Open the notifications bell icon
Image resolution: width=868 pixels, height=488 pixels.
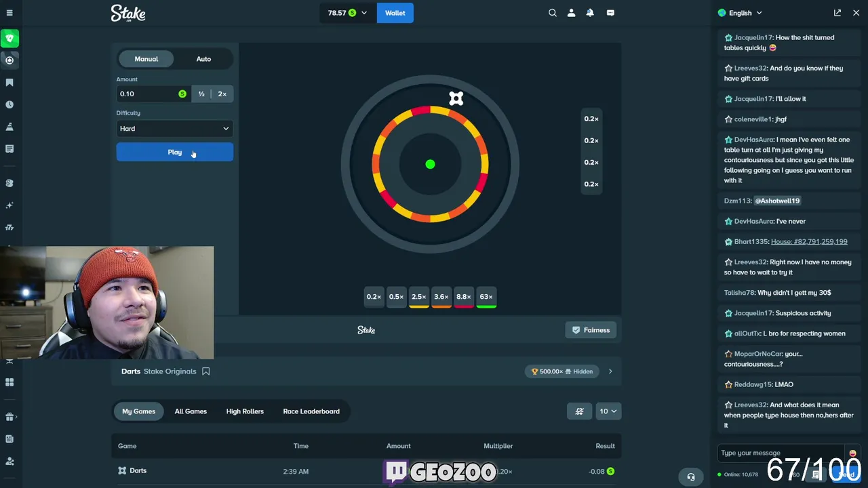click(590, 13)
